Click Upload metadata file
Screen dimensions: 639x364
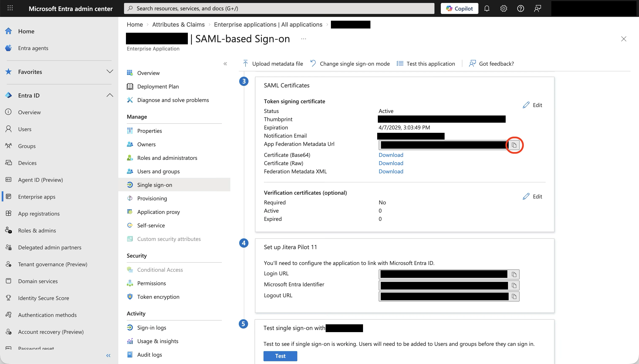[x=273, y=64]
